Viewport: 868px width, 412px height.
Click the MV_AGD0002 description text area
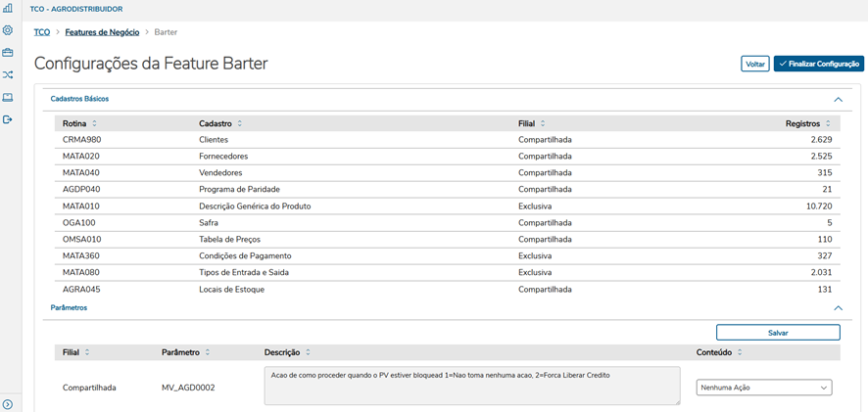tap(471, 386)
